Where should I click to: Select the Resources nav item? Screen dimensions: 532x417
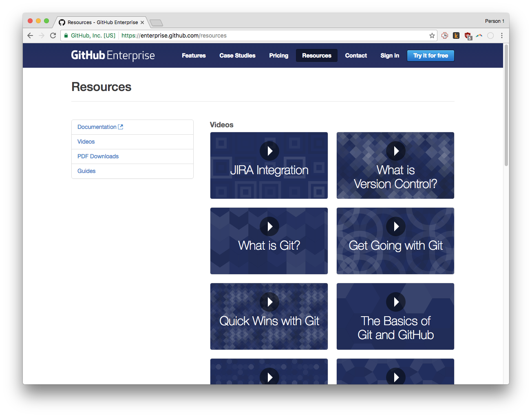click(317, 55)
